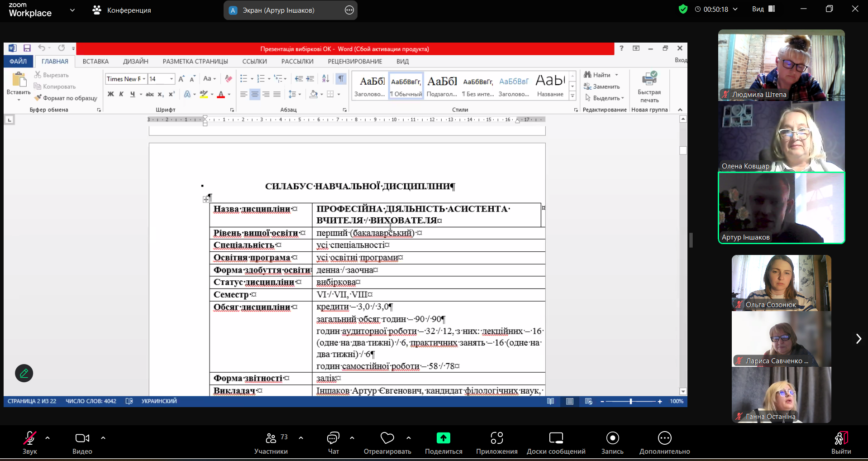The height and width of the screenshot is (461, 868).
Task: Open the Apps panel
Action: click(496, 438)
